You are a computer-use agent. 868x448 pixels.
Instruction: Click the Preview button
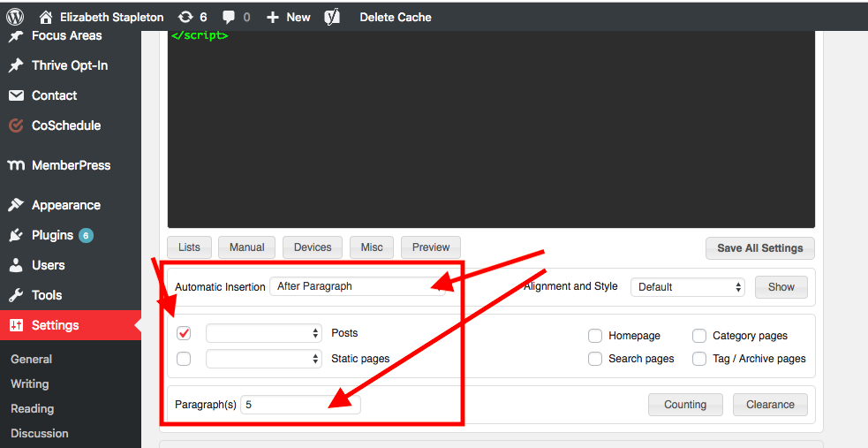point(431,247)
